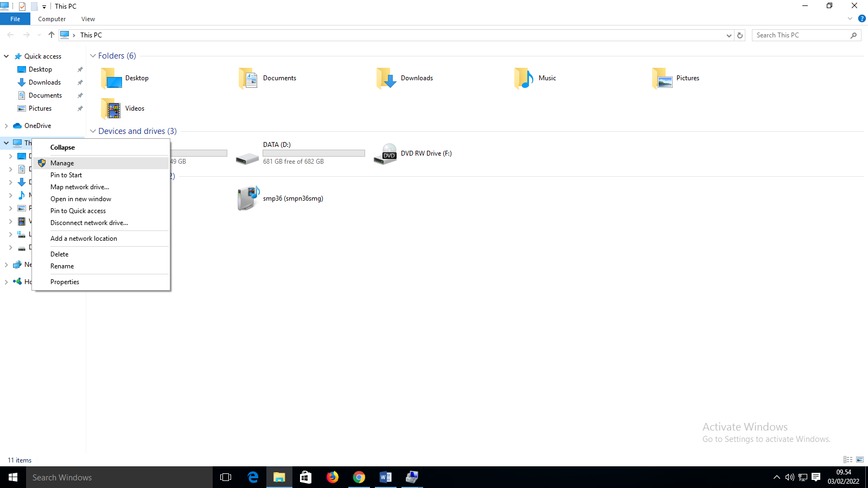
Task: Open the Computer ribbon tab
Action: pos(52,19)
